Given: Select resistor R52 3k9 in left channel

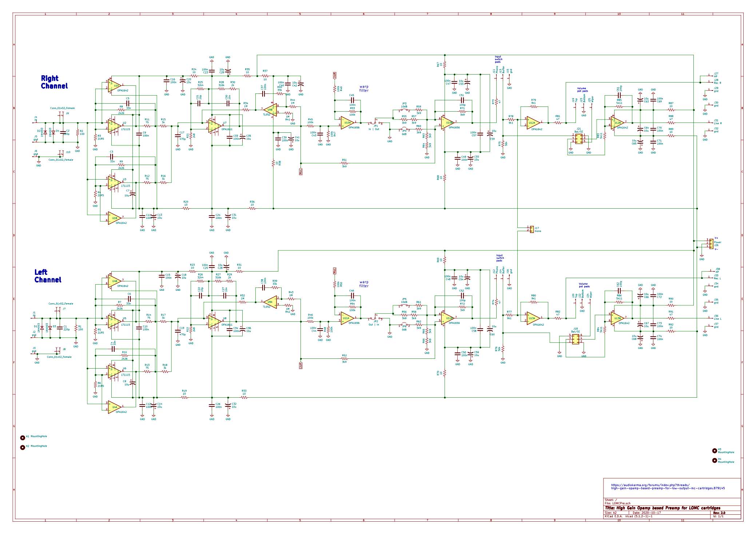Looking at the screenshot, I should coord(344,358).
